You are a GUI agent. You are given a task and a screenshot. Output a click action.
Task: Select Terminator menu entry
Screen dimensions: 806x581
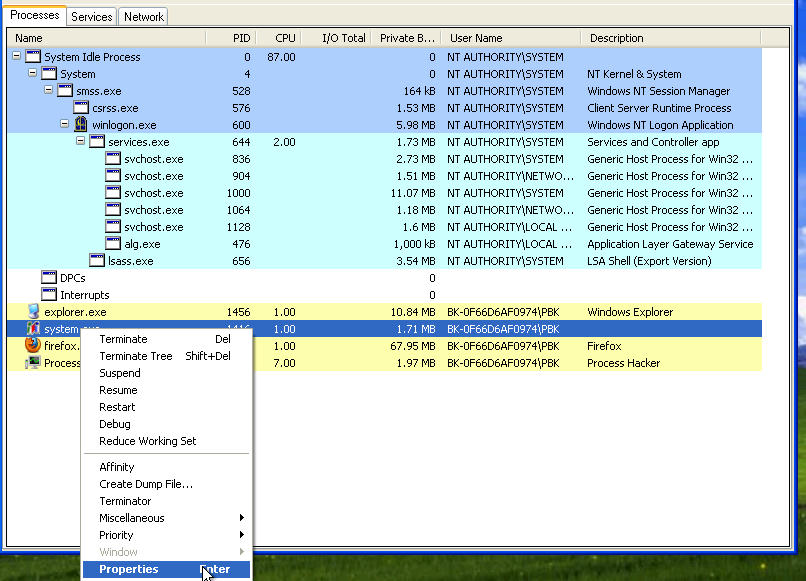[x=166, y=501]
